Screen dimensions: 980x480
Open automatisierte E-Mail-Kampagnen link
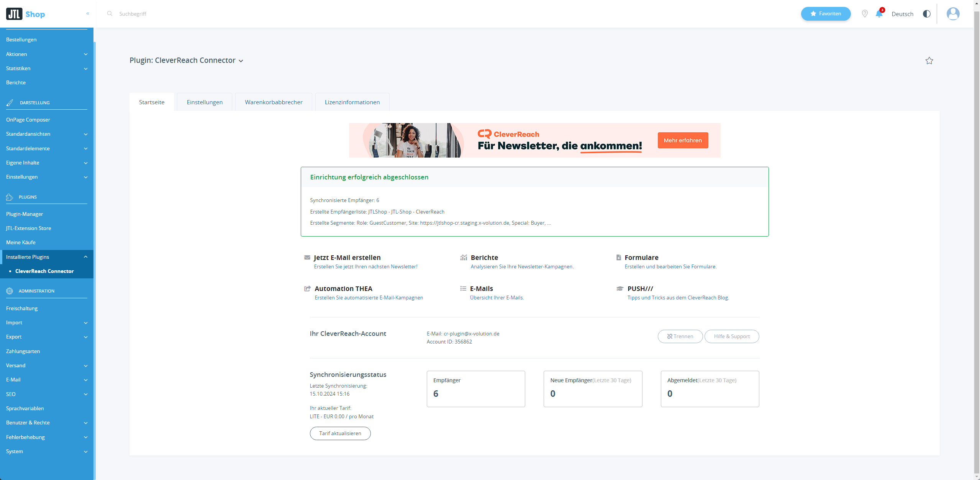coord(369,298)
